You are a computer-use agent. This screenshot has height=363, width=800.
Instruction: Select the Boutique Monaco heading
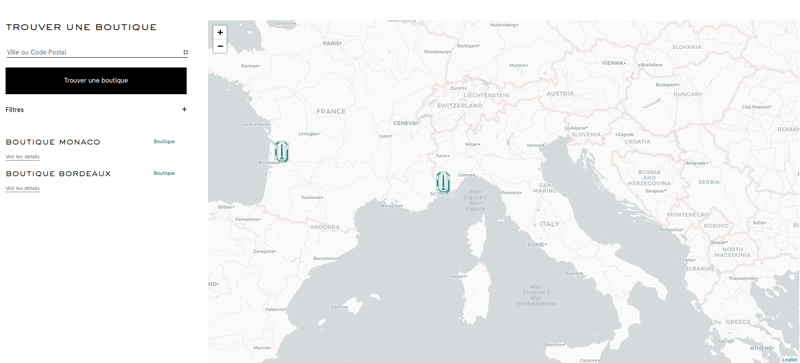pyautogui.click(x=53, y=142)
